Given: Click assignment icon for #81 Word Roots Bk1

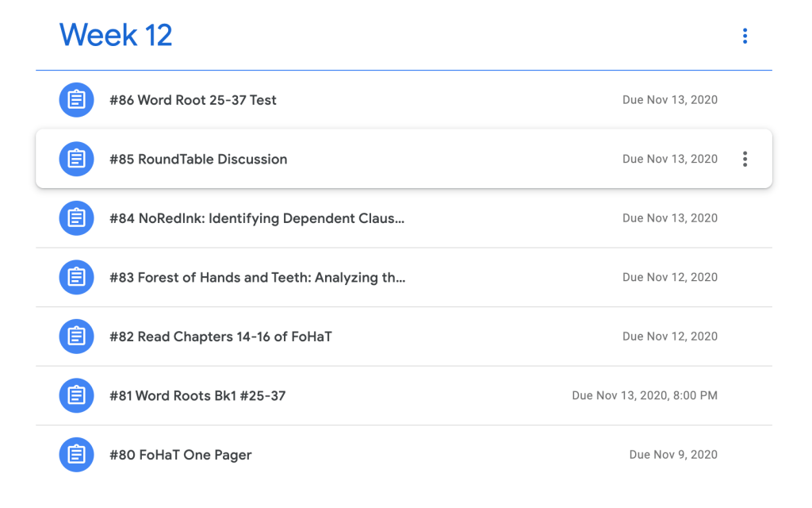Looking at the screenshot, I should [x=76, y=395].
